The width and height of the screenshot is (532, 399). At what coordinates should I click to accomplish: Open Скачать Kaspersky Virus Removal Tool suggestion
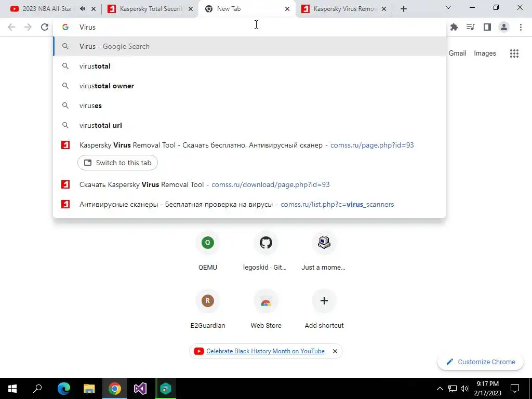pos(249,184)
